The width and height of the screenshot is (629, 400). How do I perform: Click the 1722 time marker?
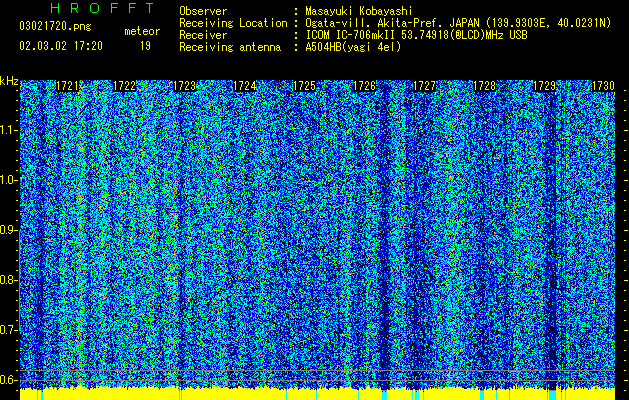125,86
